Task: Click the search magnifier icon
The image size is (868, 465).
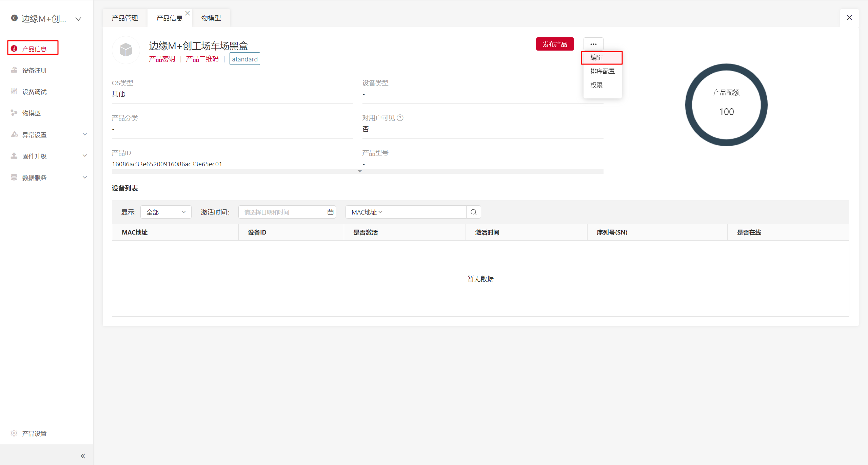Action: [473, 212]
